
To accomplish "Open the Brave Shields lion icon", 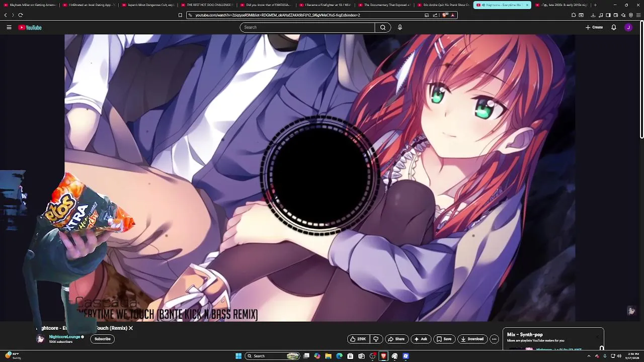I will [x=445, y=15].
